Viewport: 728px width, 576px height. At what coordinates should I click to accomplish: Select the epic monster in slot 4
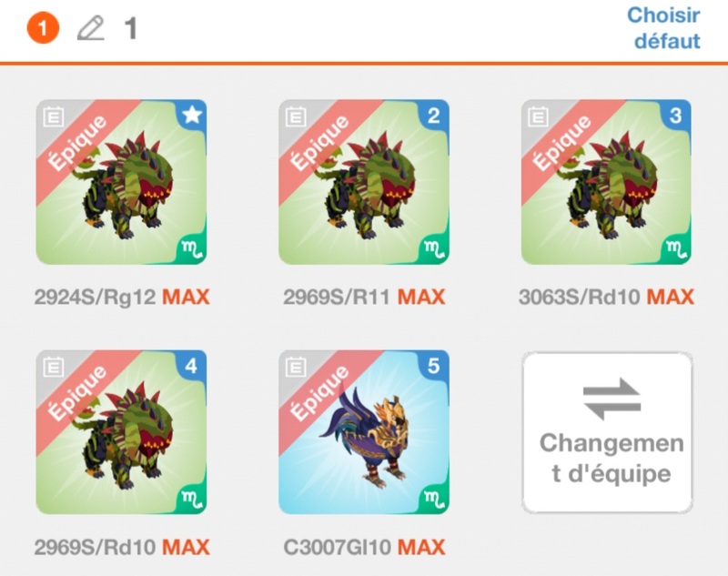click(122, 432)
